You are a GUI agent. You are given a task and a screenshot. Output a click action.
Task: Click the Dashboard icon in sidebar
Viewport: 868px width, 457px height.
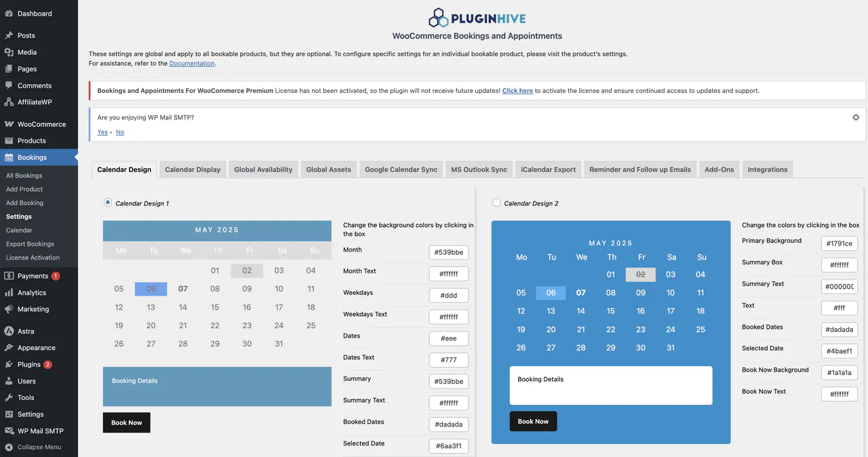9,14
